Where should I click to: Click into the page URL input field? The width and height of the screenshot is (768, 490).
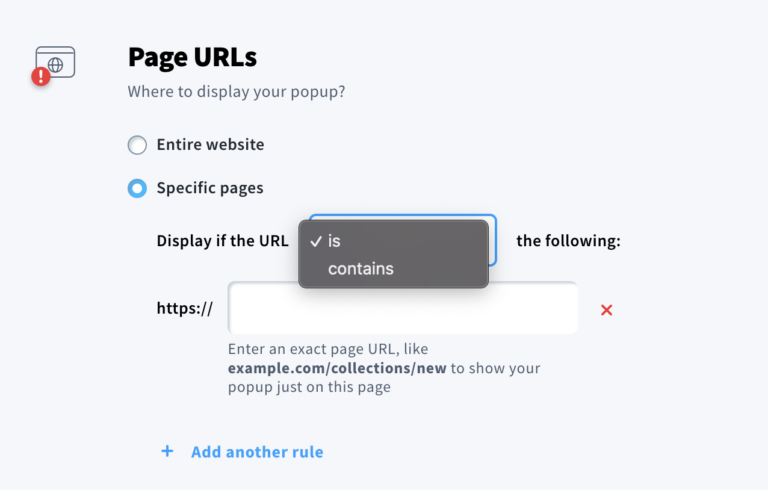point(402,309)
